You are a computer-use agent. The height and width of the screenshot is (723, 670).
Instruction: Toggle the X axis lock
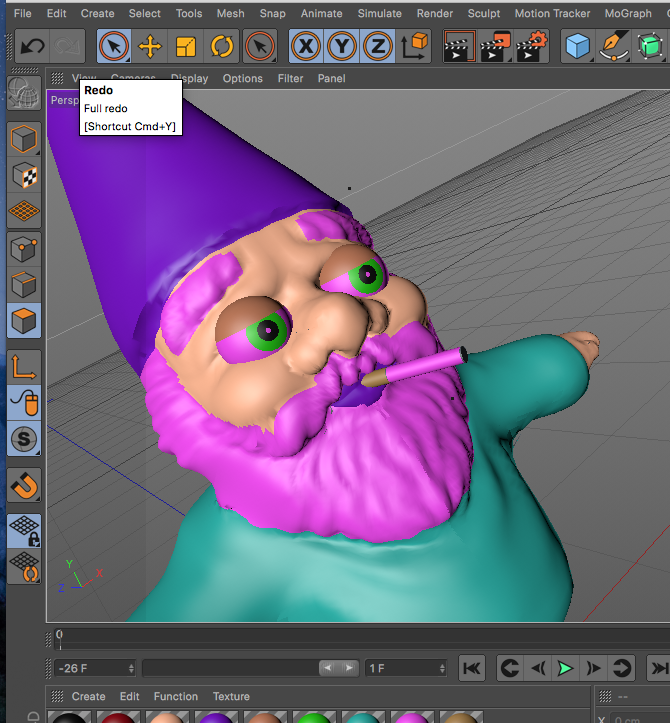(x=306, y=46)
